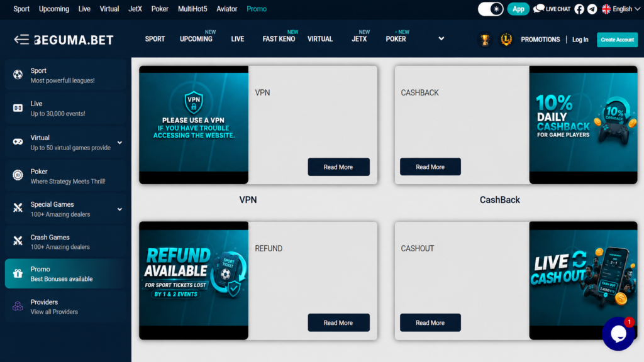Select MultiHot5 in the top strip
The width and height of the screenshot is (644, 362).
(x=192, y=9)
